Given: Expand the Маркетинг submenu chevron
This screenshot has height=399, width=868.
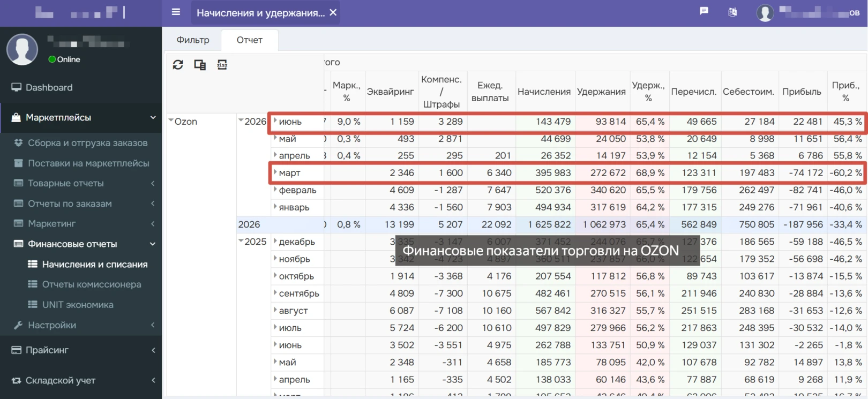Looking at the screenshot, I should (x=153, y=223).
